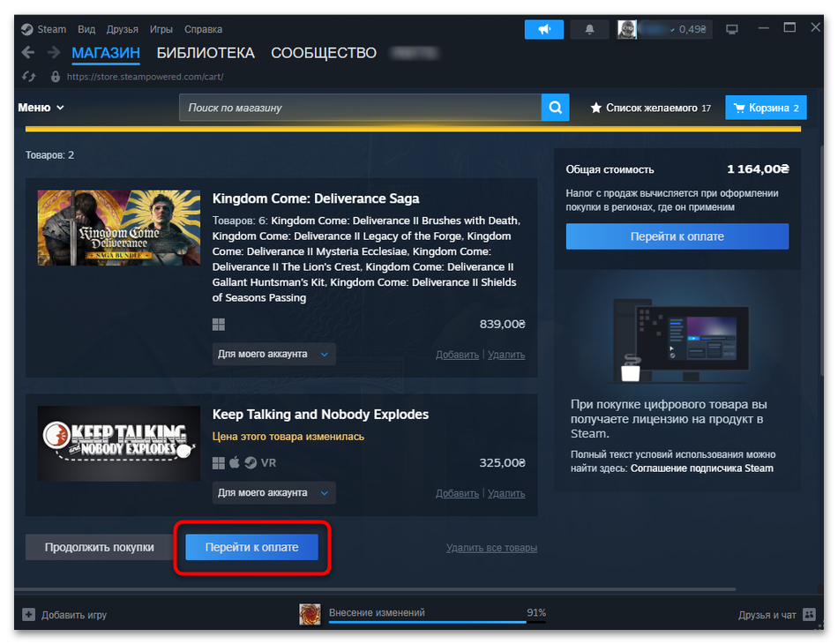Click the Apple macOS icon for Keep Talking
Image resolution: width=838 pixels, height=644 pixels.
pyautogui.click(x=234, y=462)
